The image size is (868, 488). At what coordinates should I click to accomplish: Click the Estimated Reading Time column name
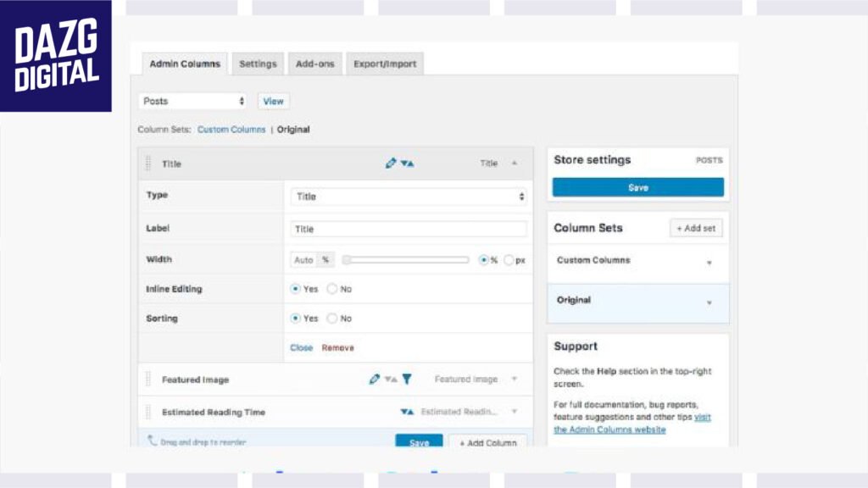click(214, 413)
